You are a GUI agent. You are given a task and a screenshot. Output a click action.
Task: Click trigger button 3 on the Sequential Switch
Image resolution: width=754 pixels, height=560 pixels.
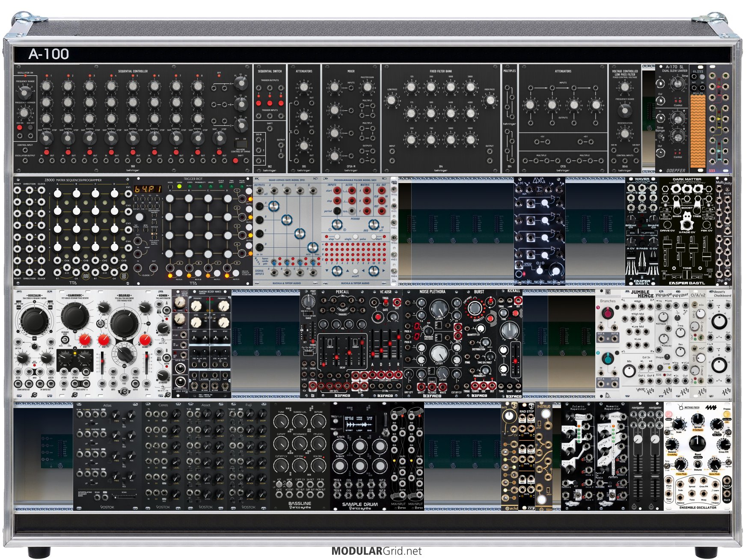(281, 103)
